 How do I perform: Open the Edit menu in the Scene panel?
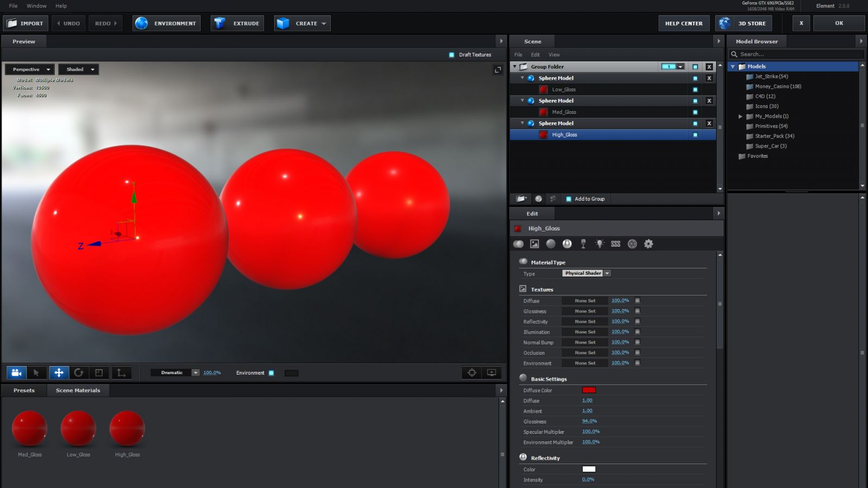point(535,54)
